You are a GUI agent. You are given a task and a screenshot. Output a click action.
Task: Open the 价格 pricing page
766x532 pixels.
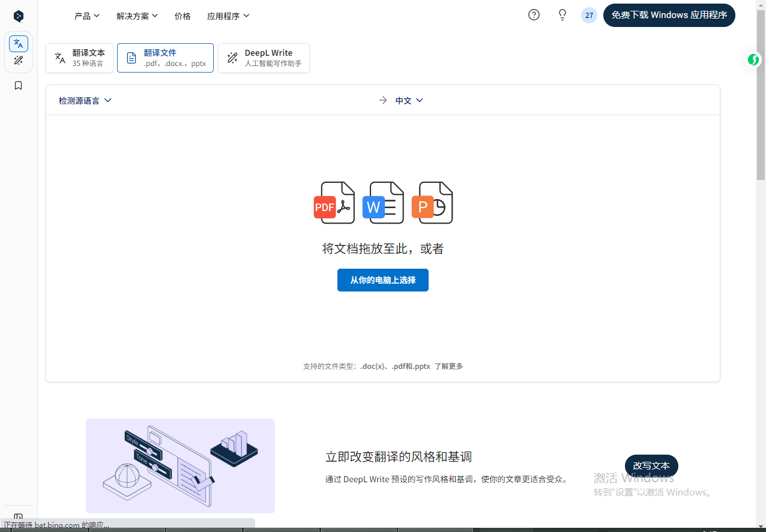tap(182, 16)
